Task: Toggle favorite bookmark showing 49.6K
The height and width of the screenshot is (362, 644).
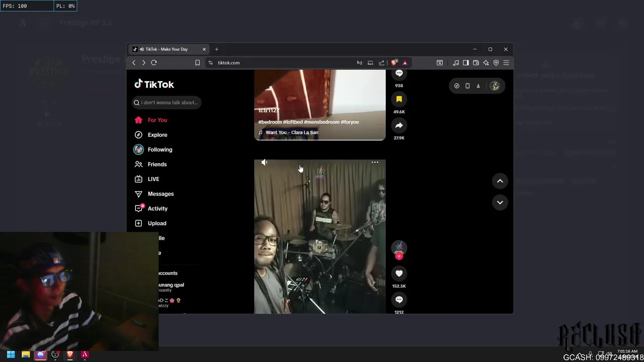Action: pyautogui.click(x=399, y=99)
